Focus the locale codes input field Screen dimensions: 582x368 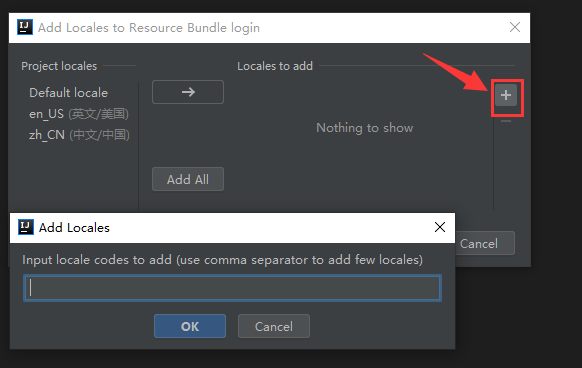click(x=232, y=288)
